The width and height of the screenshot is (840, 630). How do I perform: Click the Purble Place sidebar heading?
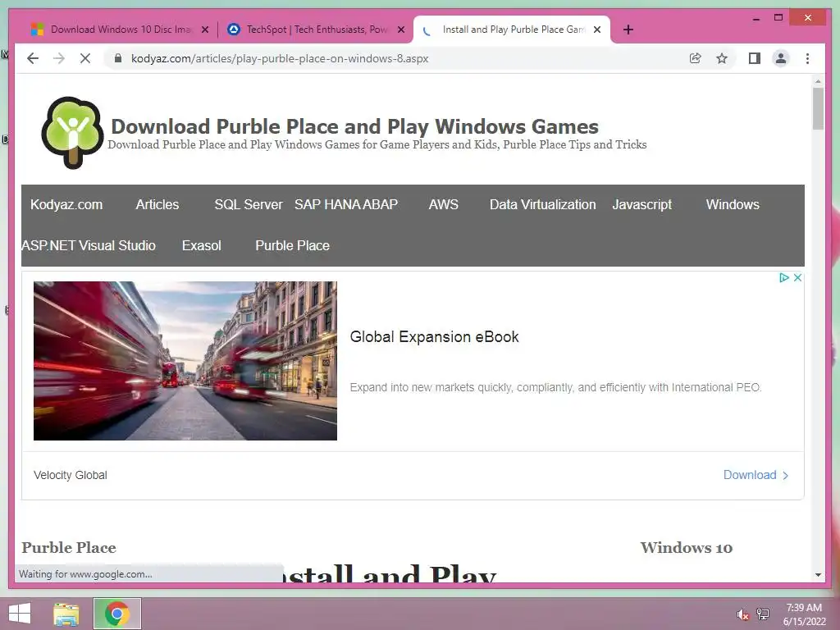click(x=69, y=547)
